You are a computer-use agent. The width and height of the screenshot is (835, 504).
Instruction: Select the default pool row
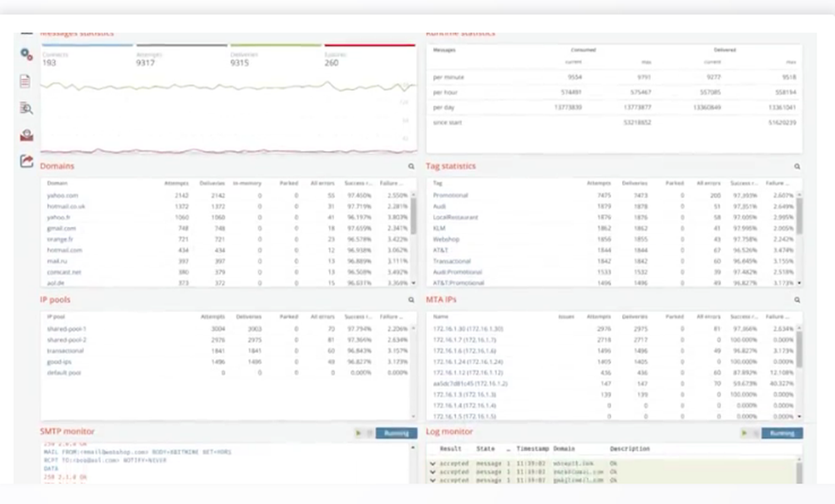pos(227,372)
